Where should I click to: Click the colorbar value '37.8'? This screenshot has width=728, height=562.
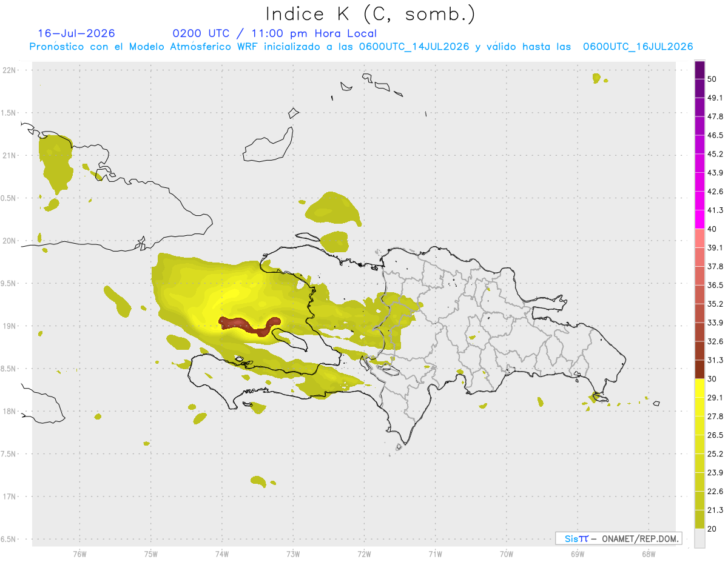click(x=715, y=266)
